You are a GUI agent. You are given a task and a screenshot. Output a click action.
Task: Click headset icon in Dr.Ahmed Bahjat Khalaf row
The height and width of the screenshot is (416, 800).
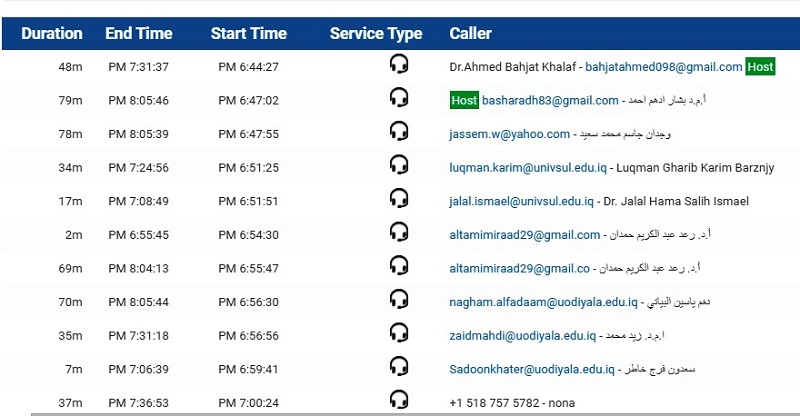(x=399, y=64)
